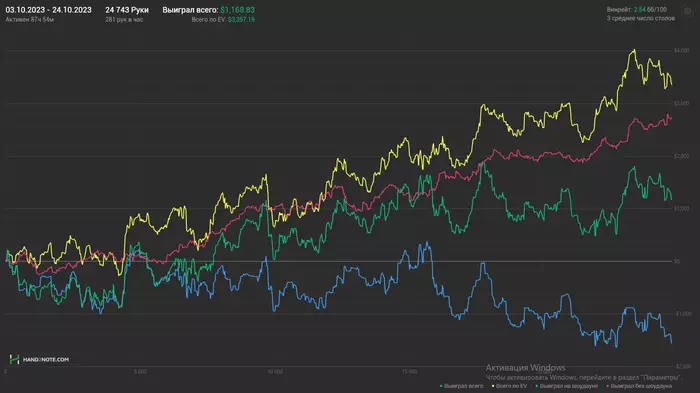Click the date range 03.10.2023 - 24.10.2023

click(48, 10)
